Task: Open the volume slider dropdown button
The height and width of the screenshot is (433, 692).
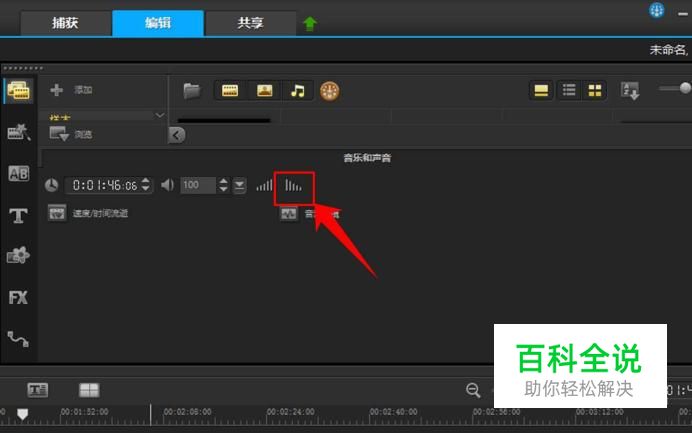Action: [239, 185]
